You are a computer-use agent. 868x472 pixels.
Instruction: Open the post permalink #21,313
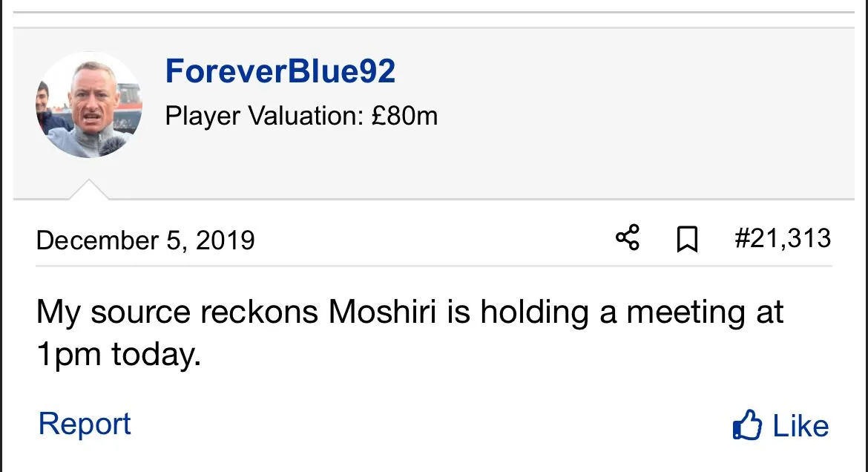782,239
